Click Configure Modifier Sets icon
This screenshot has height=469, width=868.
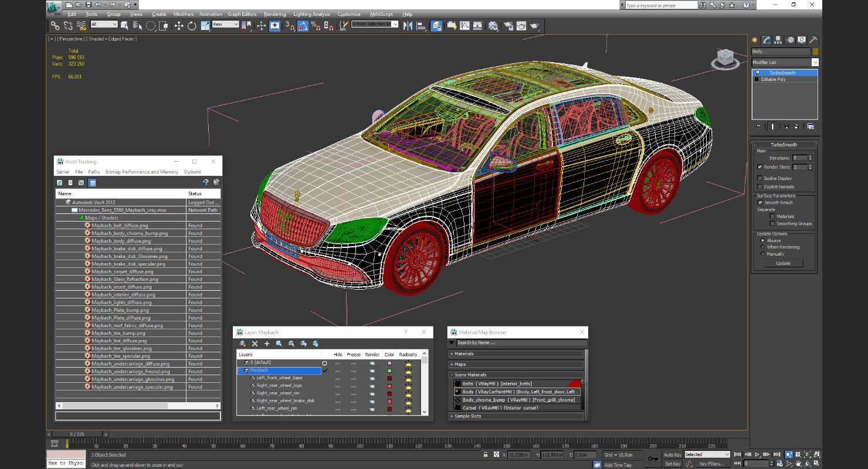coord(811,126)
